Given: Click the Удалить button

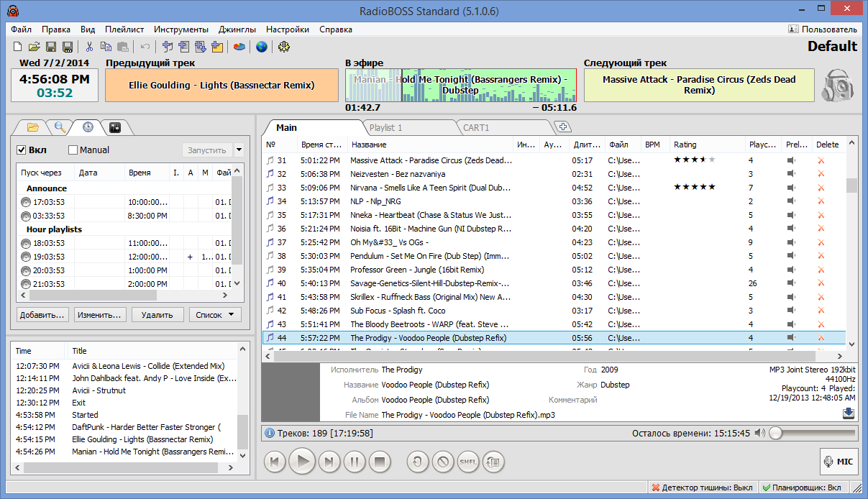Looking at the screenshot, I should click(x=157, y=314).
